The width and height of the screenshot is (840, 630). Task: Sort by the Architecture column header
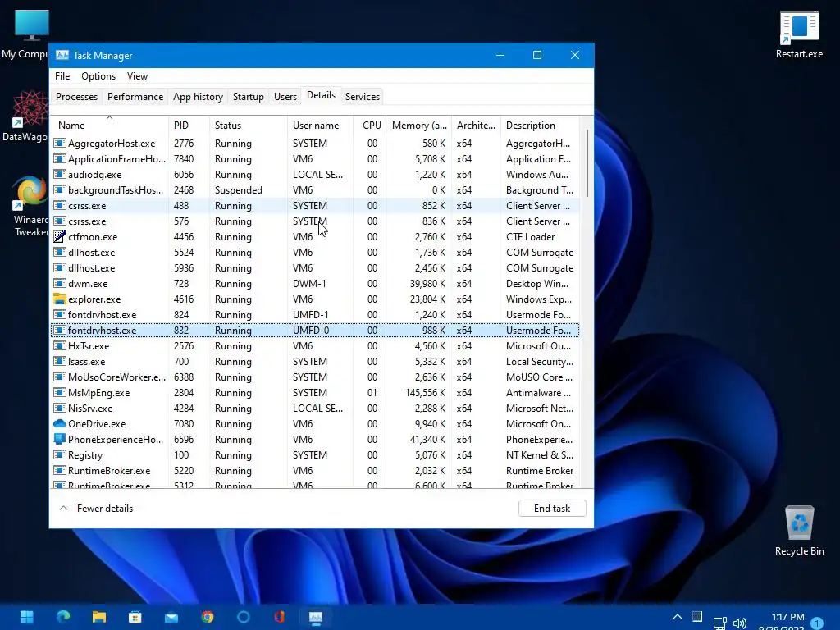coord(476,126)
